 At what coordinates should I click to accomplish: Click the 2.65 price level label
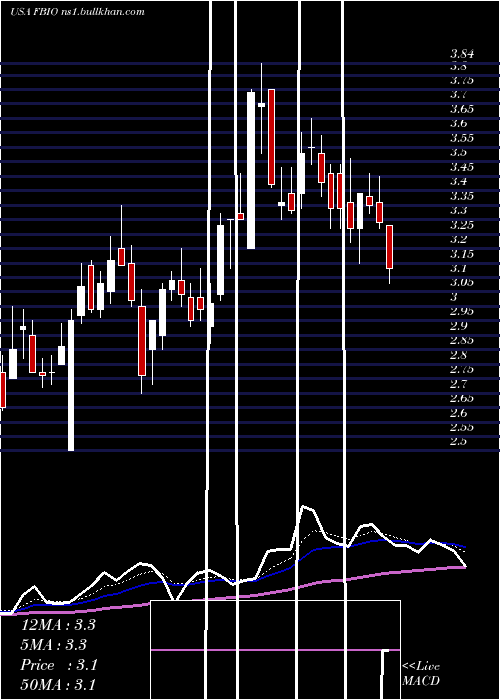pos(462,398)
